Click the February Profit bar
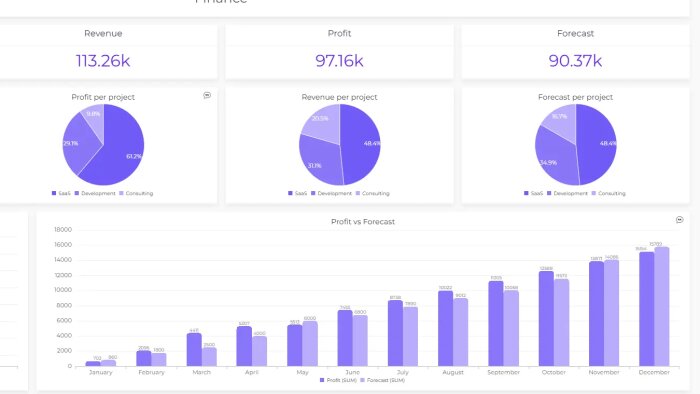This screenshot has width=700, height=394. [x=144, y=358]
